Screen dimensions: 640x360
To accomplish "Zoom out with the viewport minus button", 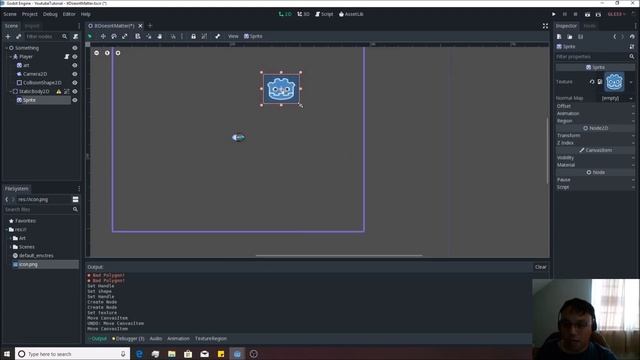I will click(x=97, y=53).
